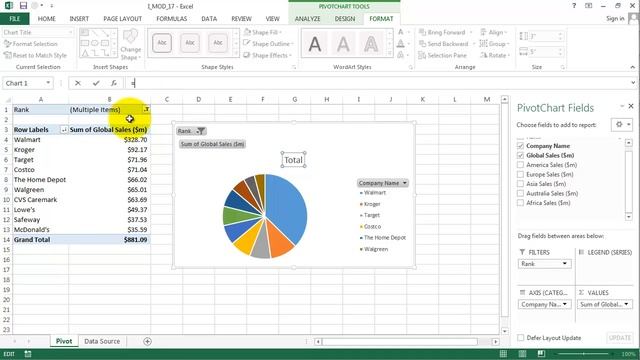The image size is (640, 360).
Task: Select the Grand Total cell $881.09
Action: coord(109,240)
